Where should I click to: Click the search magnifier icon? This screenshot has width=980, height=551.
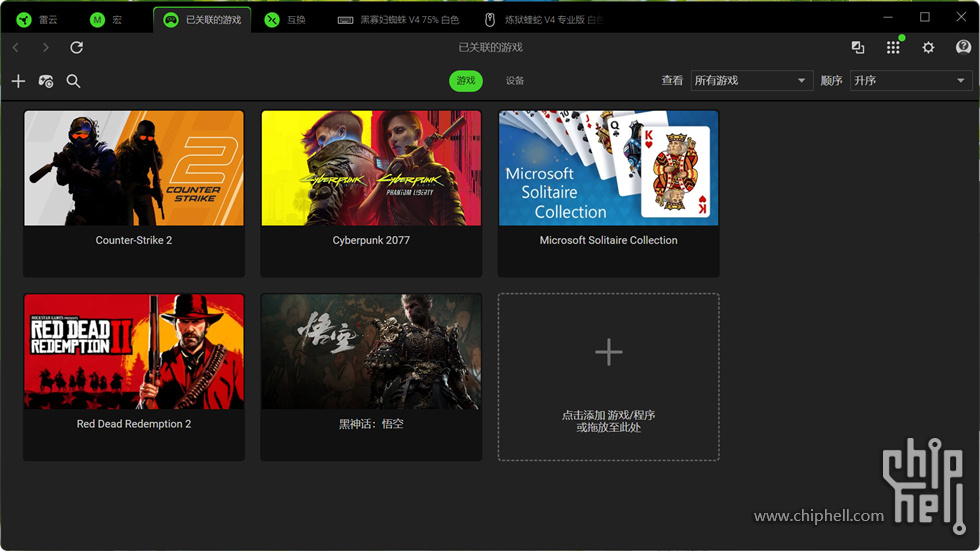pyautogui.click(x=73, y=81)
